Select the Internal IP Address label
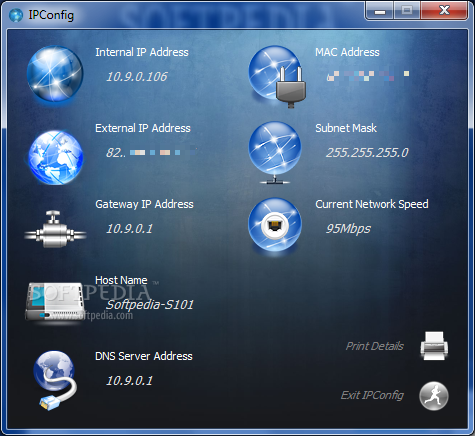The height and width of the screenshot is (436, 475). (x=142, y=52)
